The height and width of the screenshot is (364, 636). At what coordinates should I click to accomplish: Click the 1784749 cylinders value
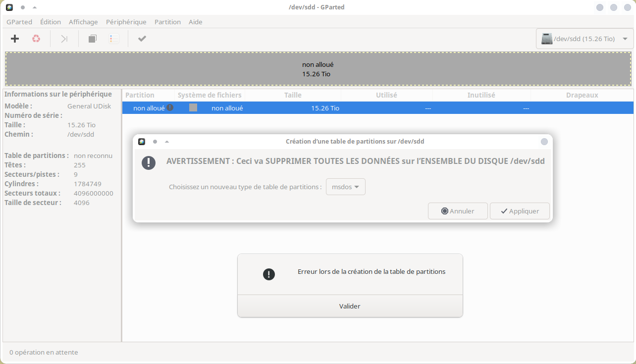click(x=88, y=184)
